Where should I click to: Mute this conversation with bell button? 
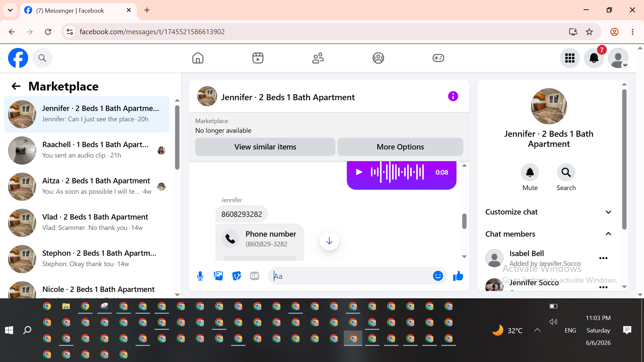(530, 172)
